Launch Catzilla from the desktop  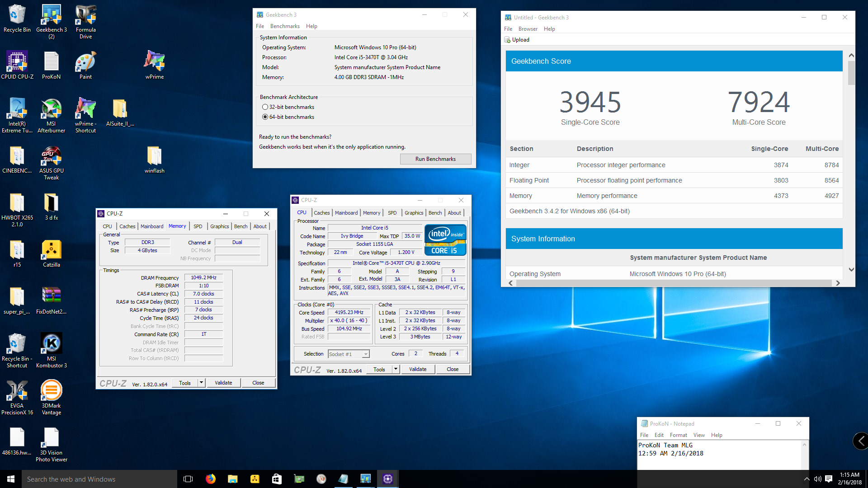pos(52,253)
